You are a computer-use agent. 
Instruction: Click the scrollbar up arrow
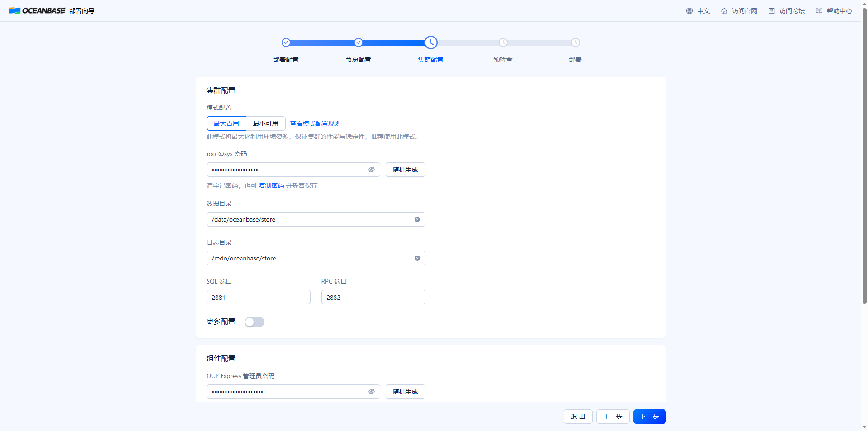[864, 3]
